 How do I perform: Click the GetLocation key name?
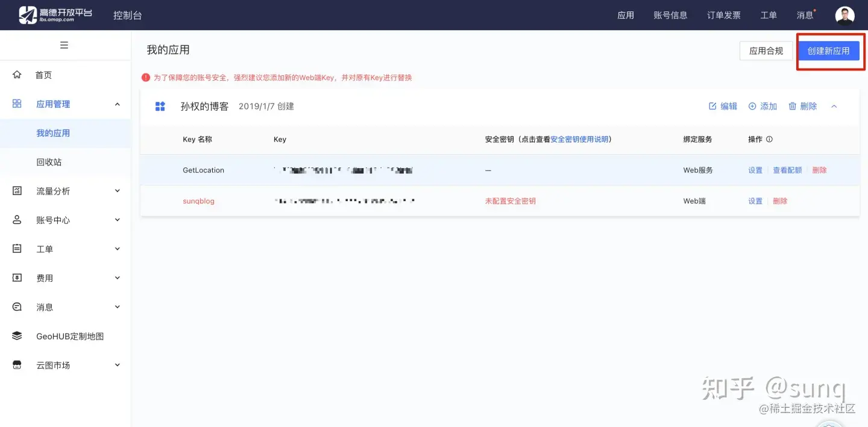203,170
